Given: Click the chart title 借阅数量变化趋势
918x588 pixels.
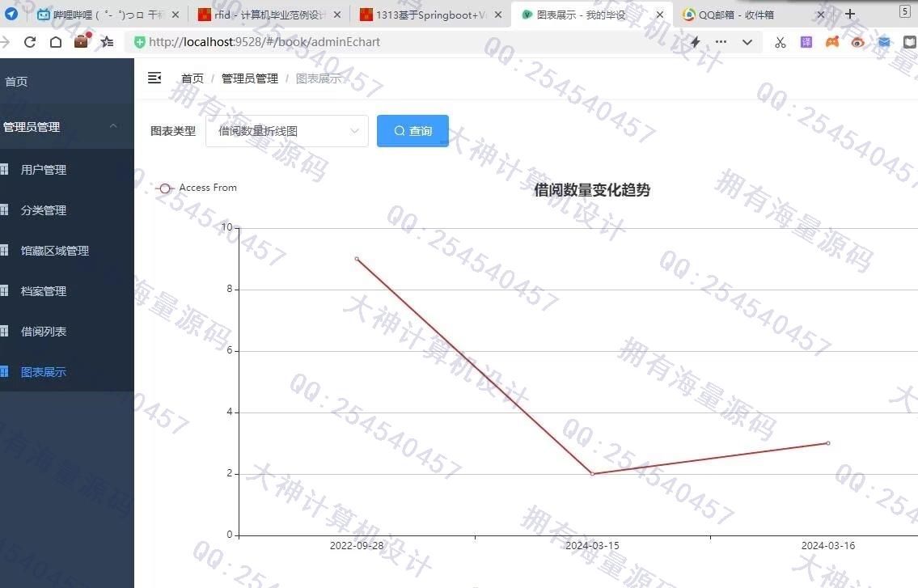Looking at the screenshot, I should tap(592, 190).
